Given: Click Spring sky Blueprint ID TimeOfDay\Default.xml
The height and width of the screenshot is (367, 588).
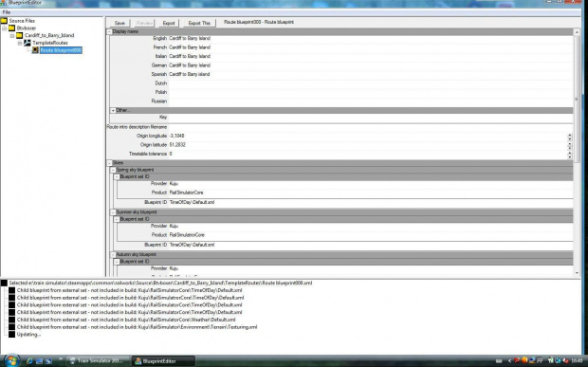Looking at the screenshot, I should point(371,202).
